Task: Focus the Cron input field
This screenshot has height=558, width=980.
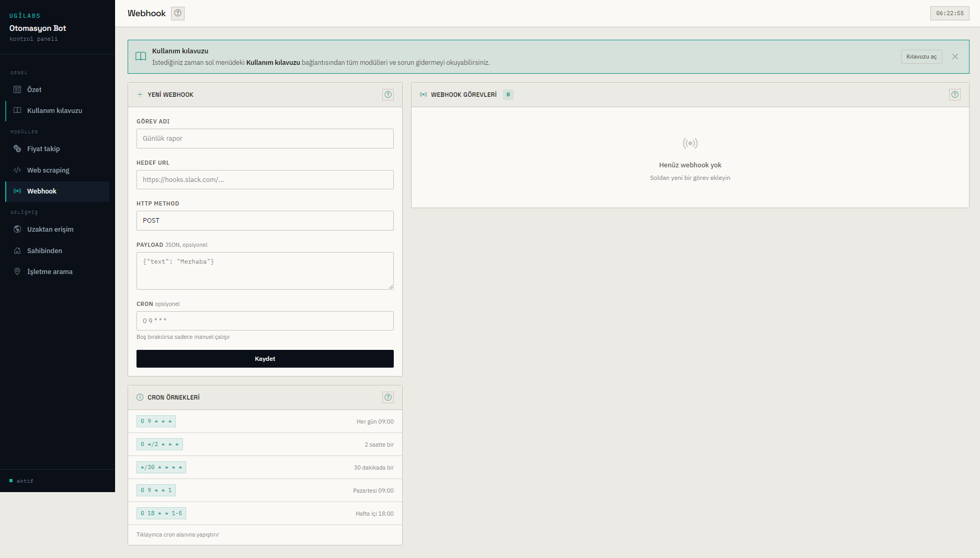Action: tap(265, 321)
